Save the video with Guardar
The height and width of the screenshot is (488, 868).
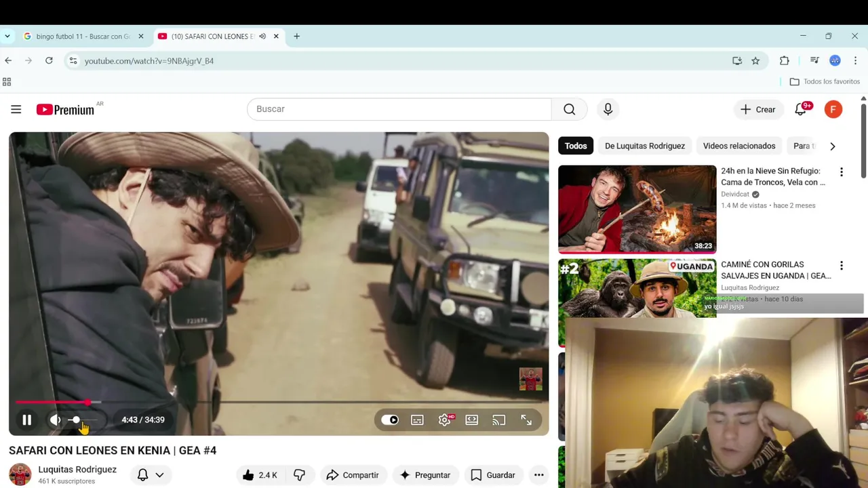493,475
